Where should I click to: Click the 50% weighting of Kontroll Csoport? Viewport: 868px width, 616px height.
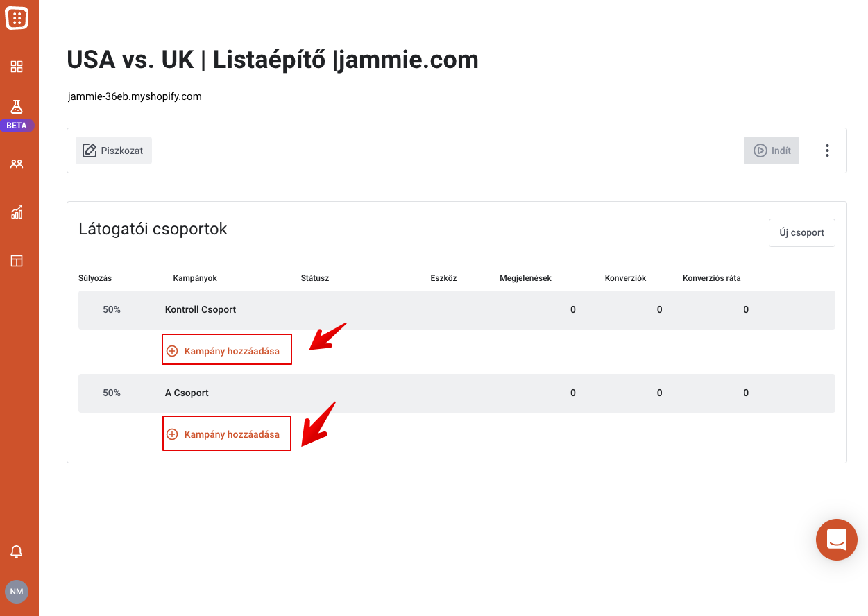tap(112, 310)
